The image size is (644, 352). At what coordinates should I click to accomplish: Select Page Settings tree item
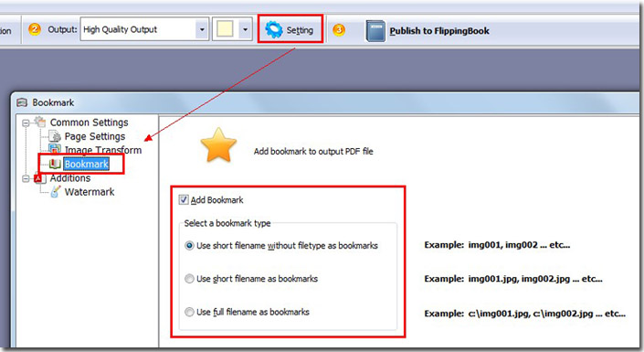[94, 136]
